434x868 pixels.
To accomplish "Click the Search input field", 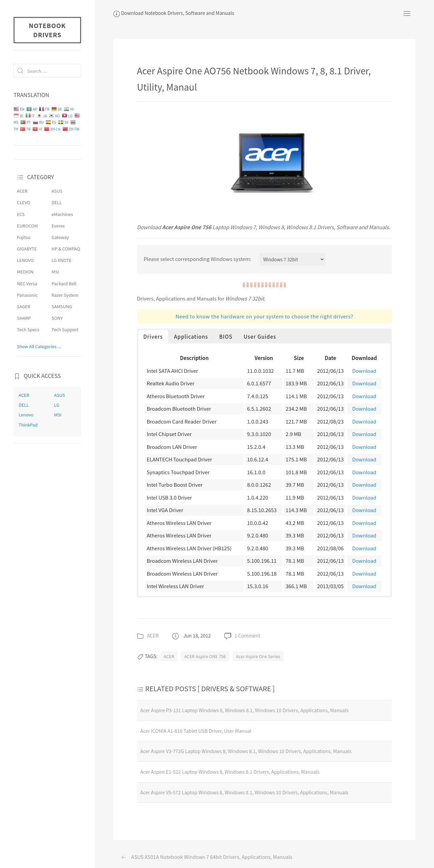I will coord(47,71).
